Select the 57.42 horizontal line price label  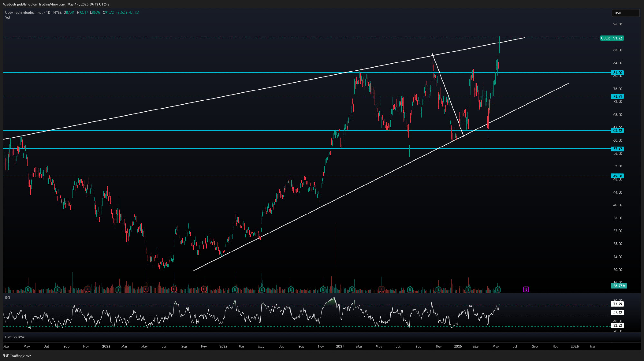pos(618,149)
